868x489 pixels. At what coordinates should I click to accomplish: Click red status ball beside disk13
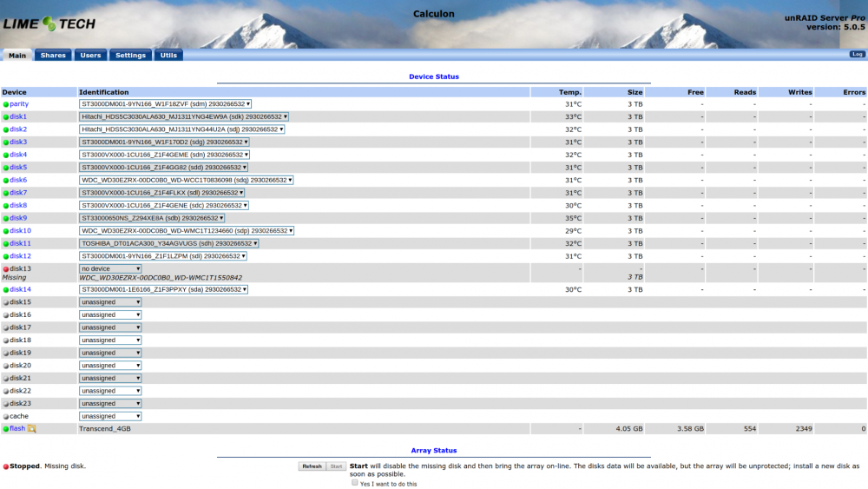click(x=6, y=269)
